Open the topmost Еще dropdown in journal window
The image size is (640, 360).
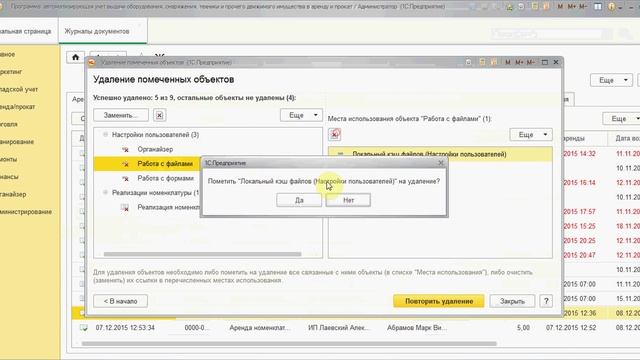click(611, 80)
